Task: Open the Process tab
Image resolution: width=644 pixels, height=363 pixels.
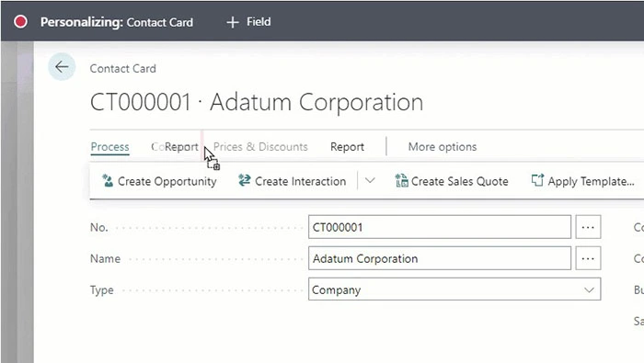Action: coord(109,147)
